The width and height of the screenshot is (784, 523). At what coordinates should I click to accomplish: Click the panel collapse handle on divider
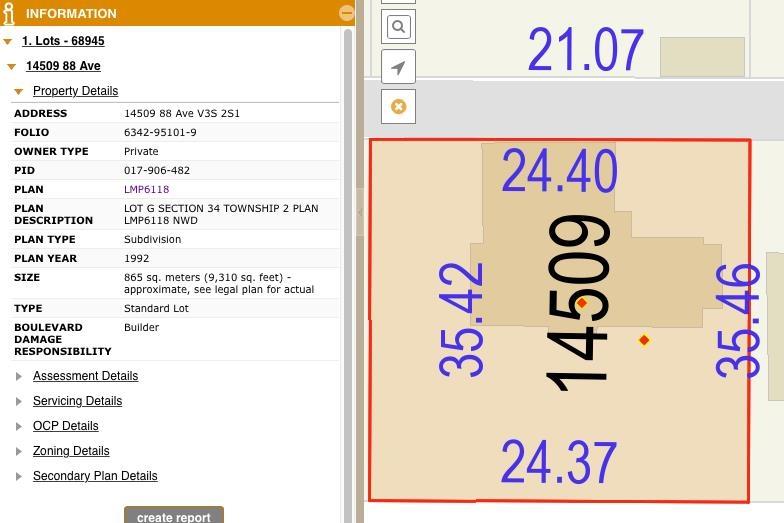pos(360,212)
